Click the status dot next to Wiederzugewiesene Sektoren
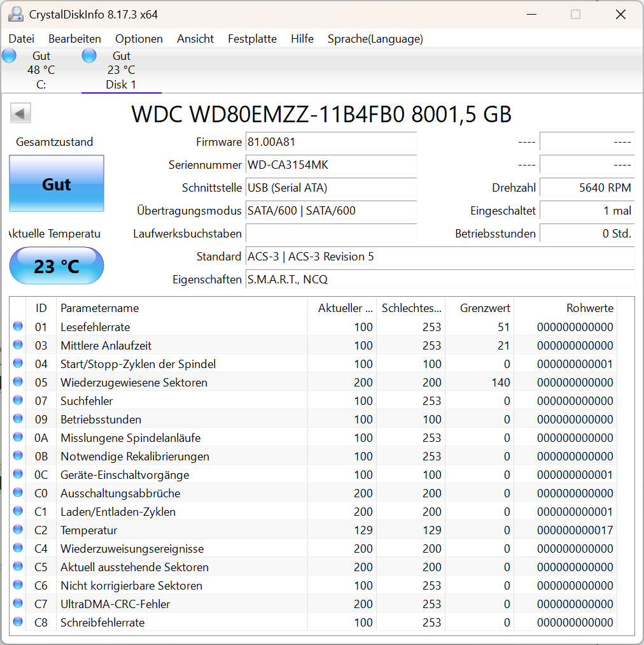Screen dimensions: 644x645 pos(18,382)
